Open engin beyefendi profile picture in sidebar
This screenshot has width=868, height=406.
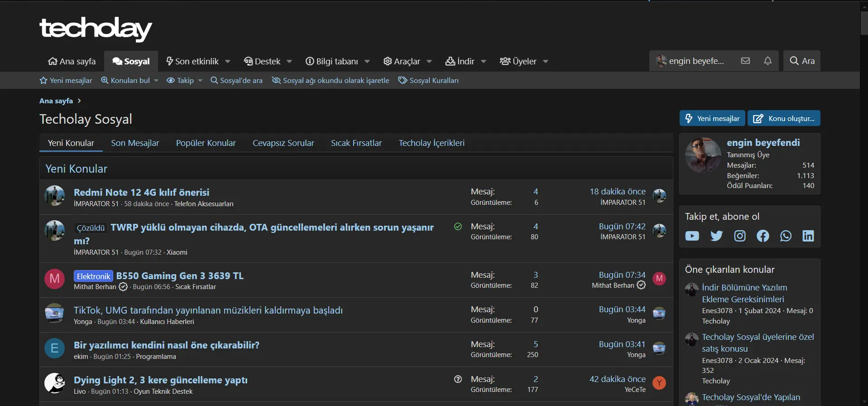(x=703, y=155)
